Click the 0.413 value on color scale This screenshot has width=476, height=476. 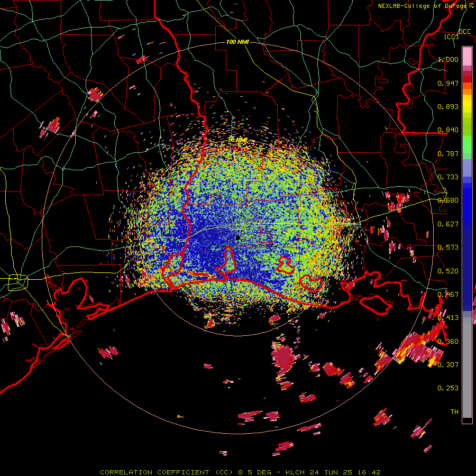[448, 318]
